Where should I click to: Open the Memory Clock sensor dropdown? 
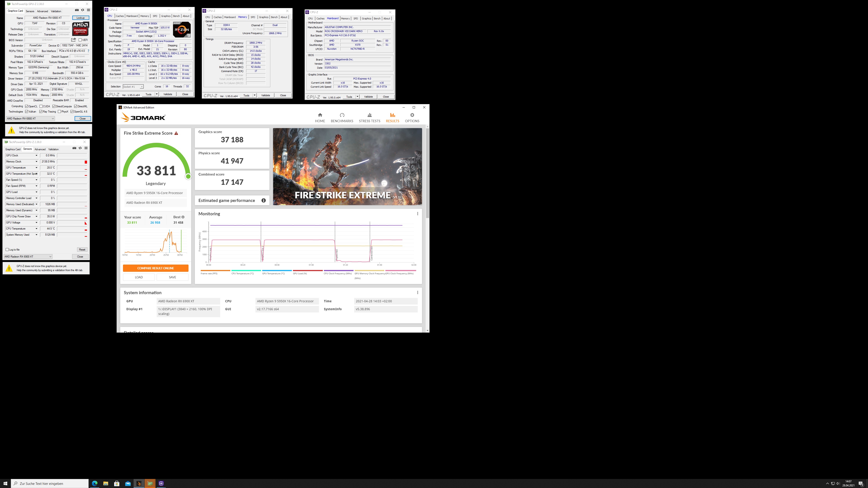tap(36, 161)
